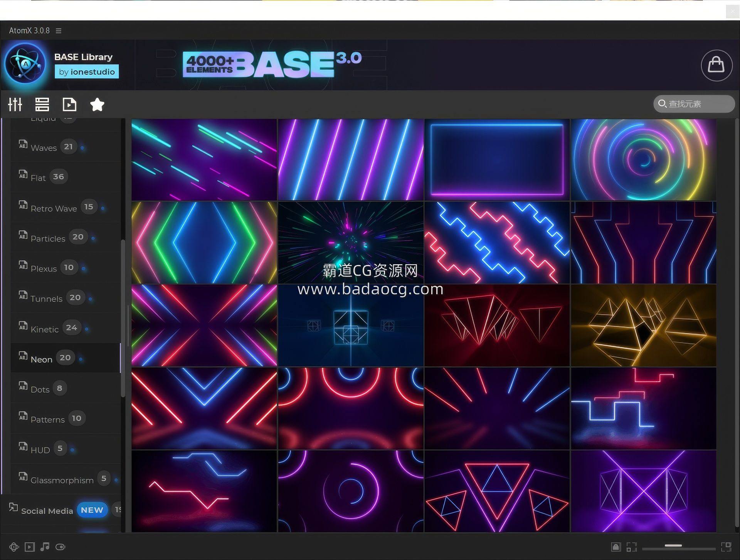
Task: Click the small thumbnails size icon
Action: coord(631,547)
